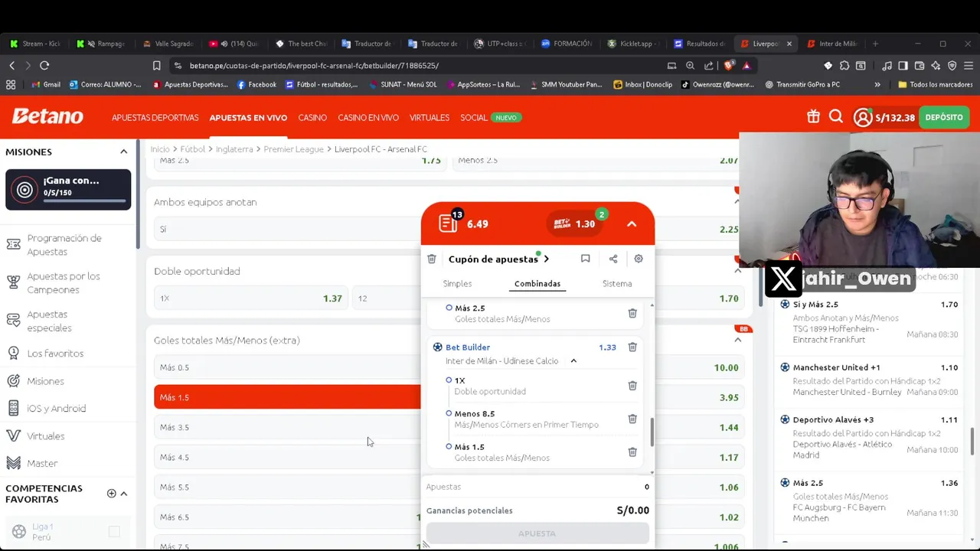980x551 pixels.
Task: Open the Casino menu item
Action: click(312, 118)
